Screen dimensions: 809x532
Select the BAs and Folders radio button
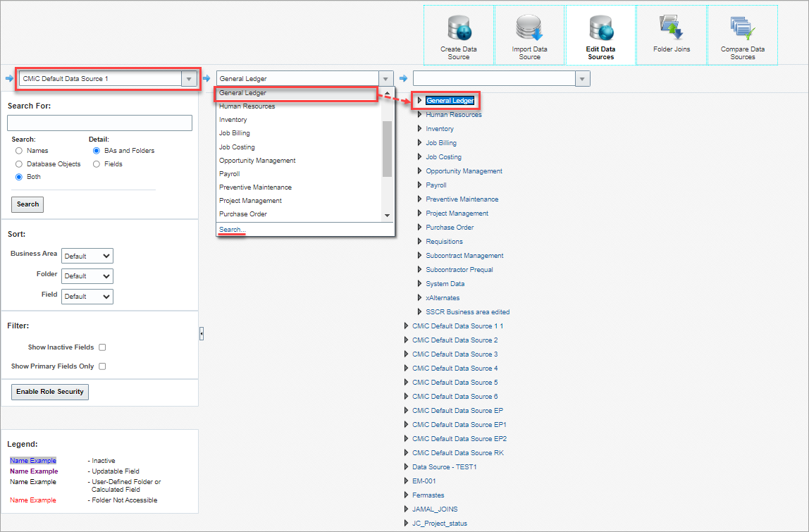[97, 151]
